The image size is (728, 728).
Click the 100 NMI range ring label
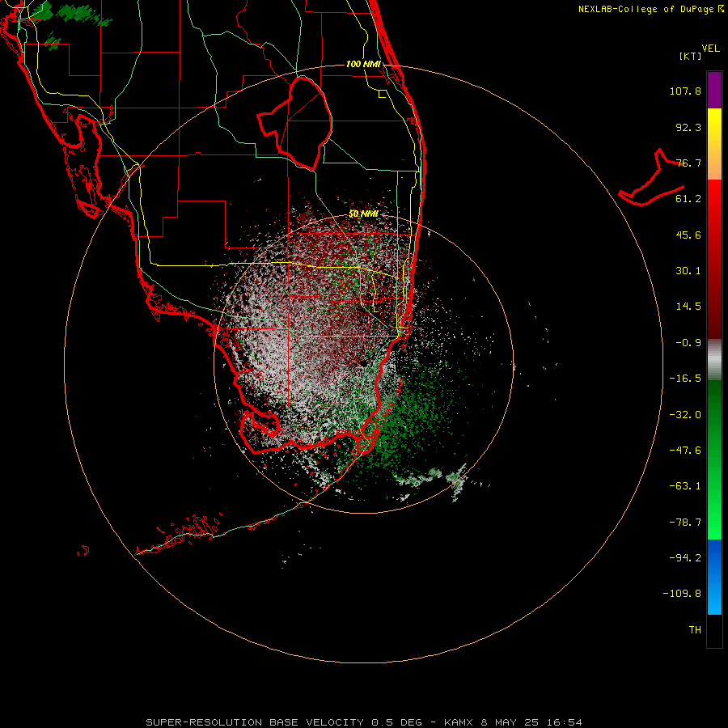tap(363, 64)
